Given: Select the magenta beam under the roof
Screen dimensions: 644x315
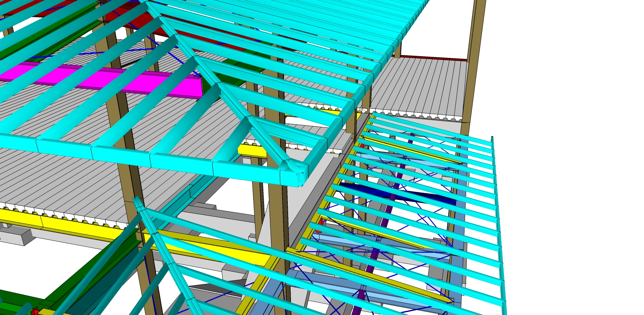Looking at the screenshot, I should (105, 81).
